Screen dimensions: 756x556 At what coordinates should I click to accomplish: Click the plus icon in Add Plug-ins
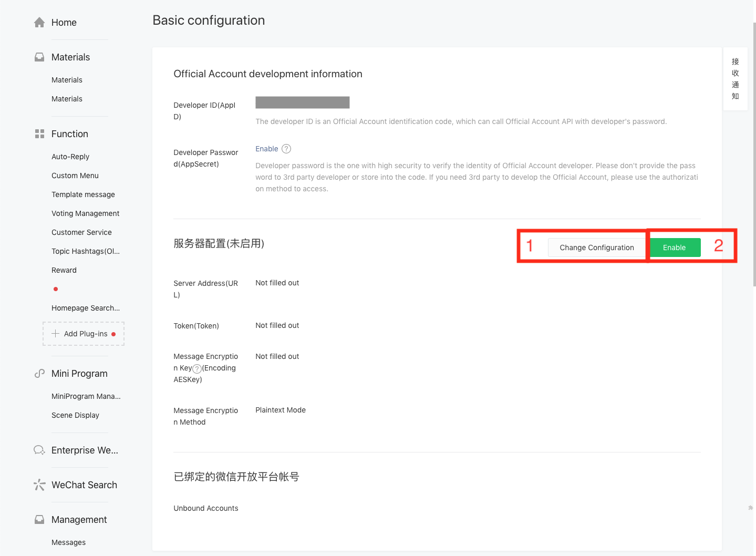pos(55,334)
